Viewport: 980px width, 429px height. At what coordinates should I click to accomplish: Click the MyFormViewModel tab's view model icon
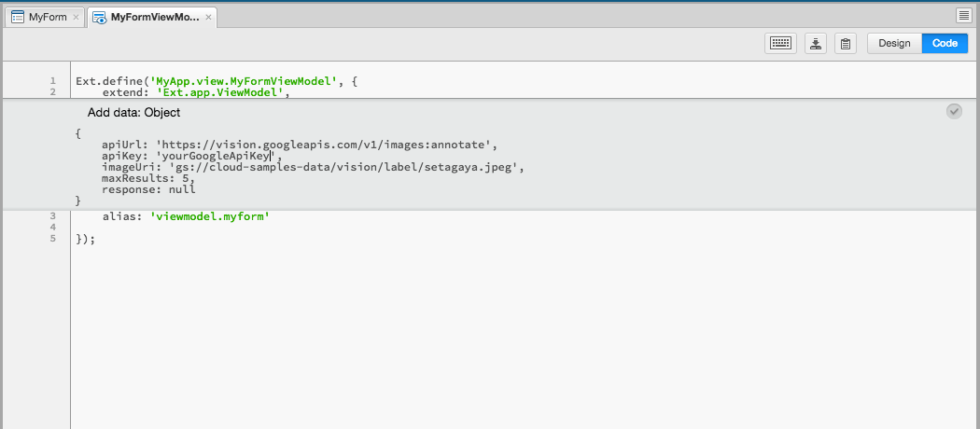[x=99, y=18]
